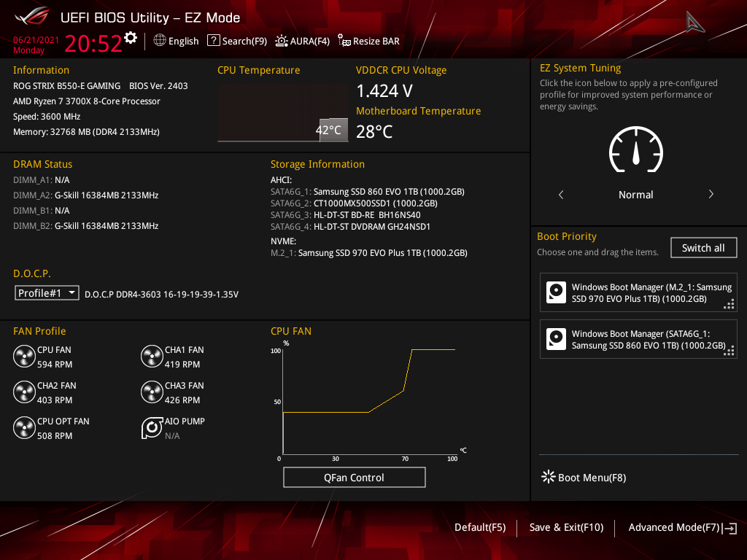Click 'M.2_1: Samsung SSD 970 EVO Plus' row
Screen dimensions: 747x560
[368, 253]
